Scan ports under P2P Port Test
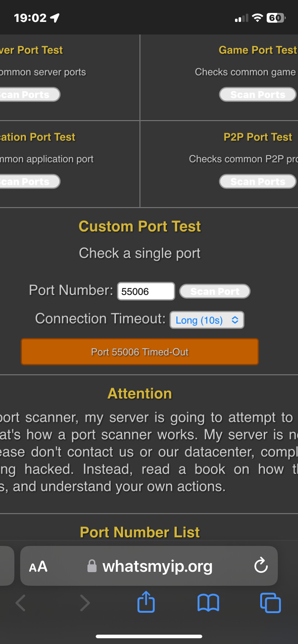298x644 pixels. pos(258,181)
